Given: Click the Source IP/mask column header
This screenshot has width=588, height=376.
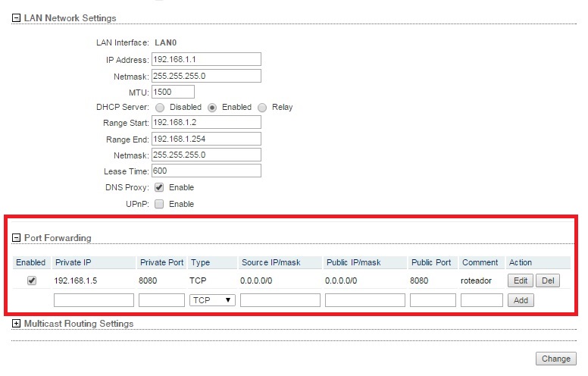Looking at the screenshot, I should [x=280, y=262].
